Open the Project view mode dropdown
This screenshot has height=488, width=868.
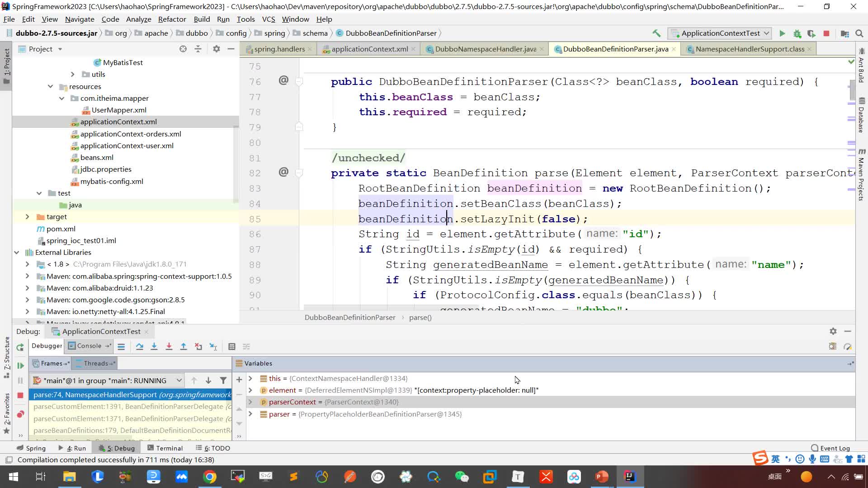click(x=60, y=49)
